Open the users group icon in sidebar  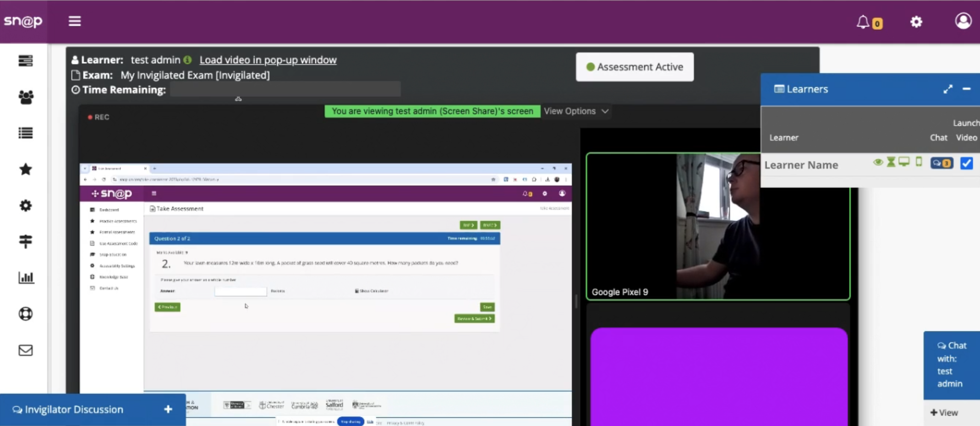pyautogui.click(x=26, y=97)
